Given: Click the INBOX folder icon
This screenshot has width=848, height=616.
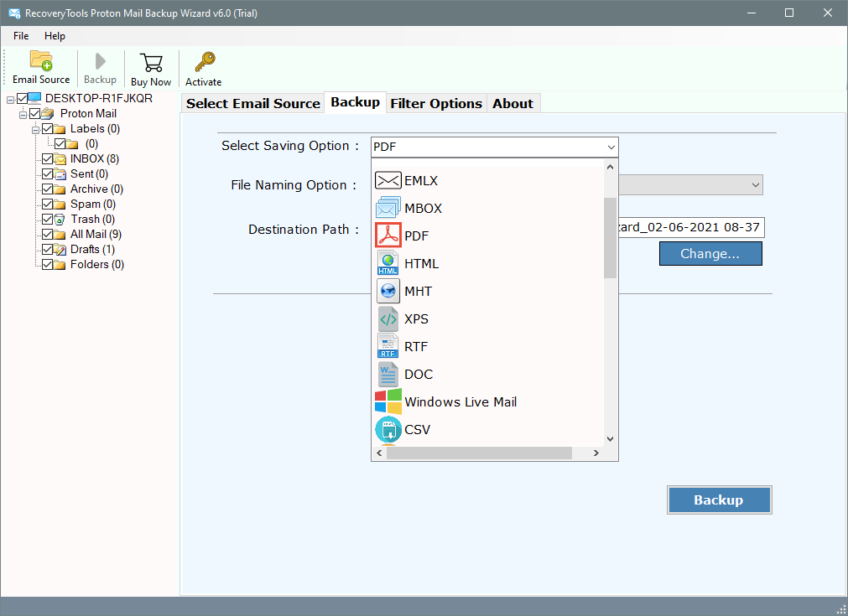Looking at the screenshot, I should point(60,159).
